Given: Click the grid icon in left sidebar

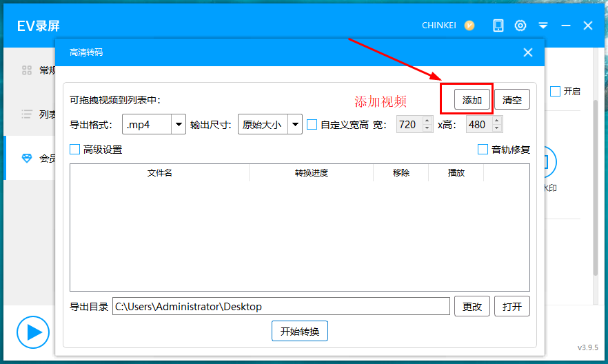Looking at the screenshot, I should click(27, 70).
